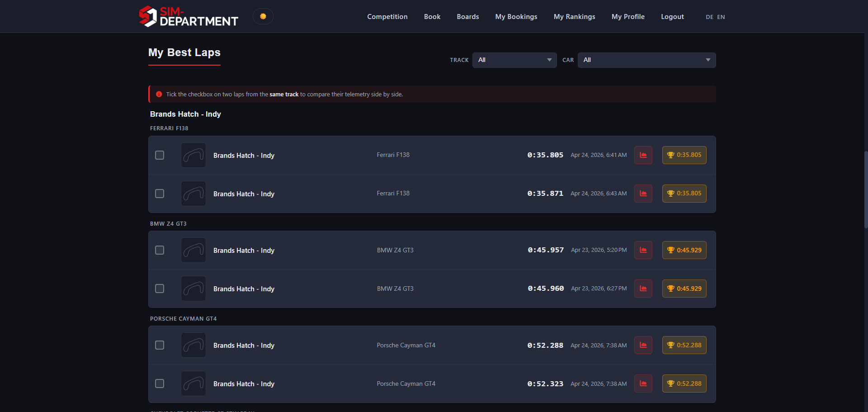Open telemetry chart for the 0:45.960 lap
The image size is (868, 412).
[643, 289]
